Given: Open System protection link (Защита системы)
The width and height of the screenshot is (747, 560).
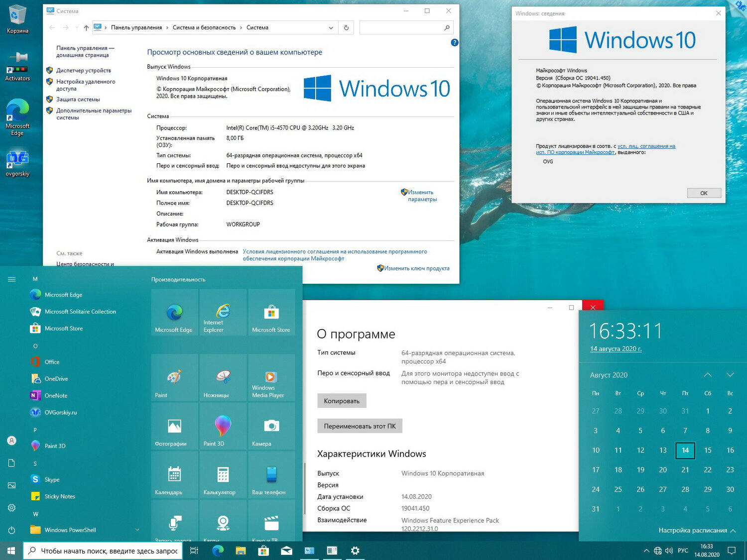Looking at the screenshot, I should point(78,100).
